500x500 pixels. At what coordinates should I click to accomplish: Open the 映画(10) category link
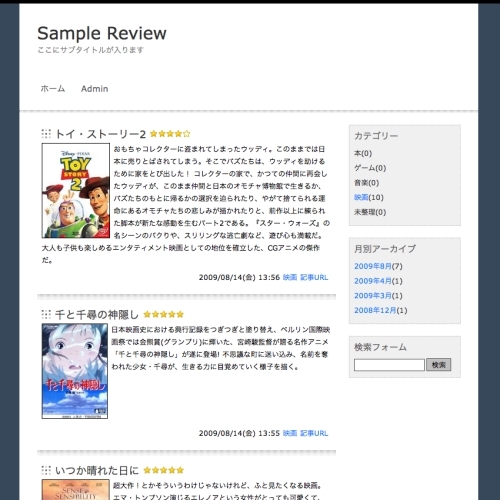click(369, 197)
